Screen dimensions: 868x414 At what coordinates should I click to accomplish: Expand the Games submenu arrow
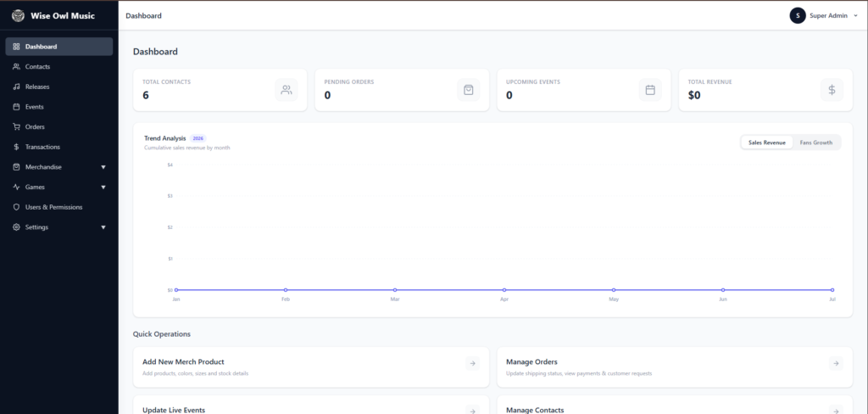pyautogui.click(x=103, y=187)
